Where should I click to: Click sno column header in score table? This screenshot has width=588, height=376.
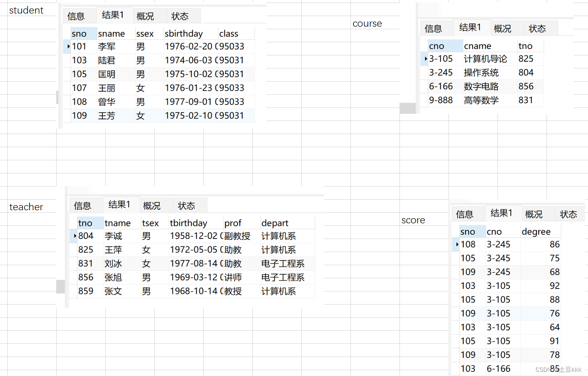472,232
